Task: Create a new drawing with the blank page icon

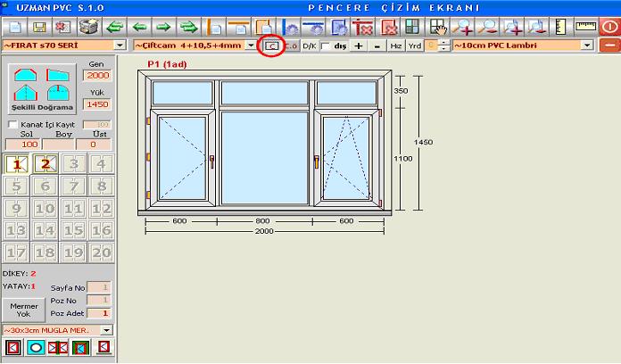Action: point(14,28)
